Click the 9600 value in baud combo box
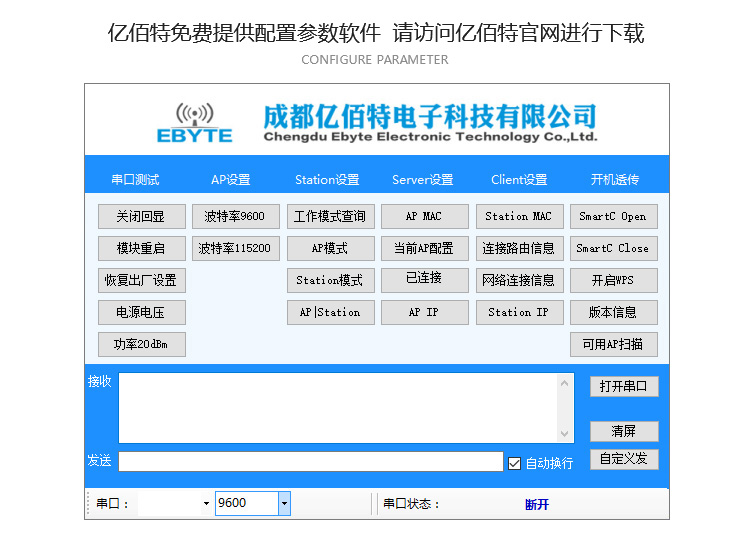Viewport: 750px width, 542px height. click(232, 503)
